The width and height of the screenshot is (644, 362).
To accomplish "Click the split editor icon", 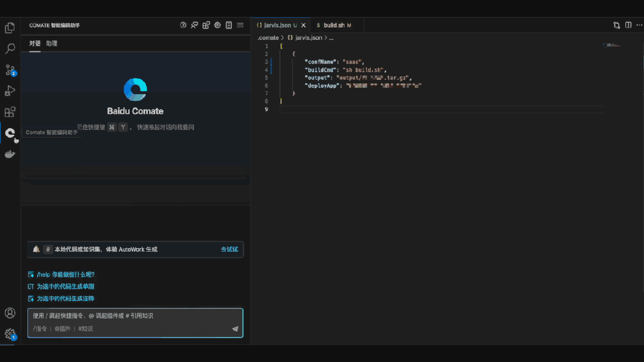I will click(628, 25).
